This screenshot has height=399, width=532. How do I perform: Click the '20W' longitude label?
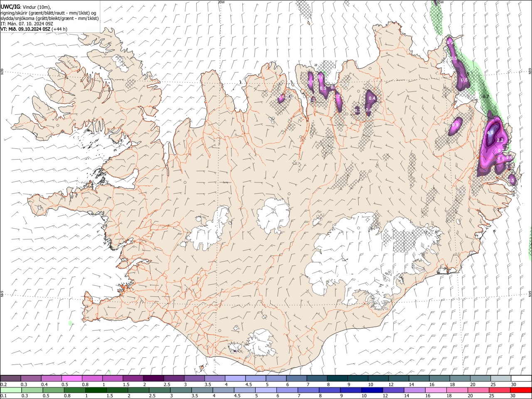(221, 2)
